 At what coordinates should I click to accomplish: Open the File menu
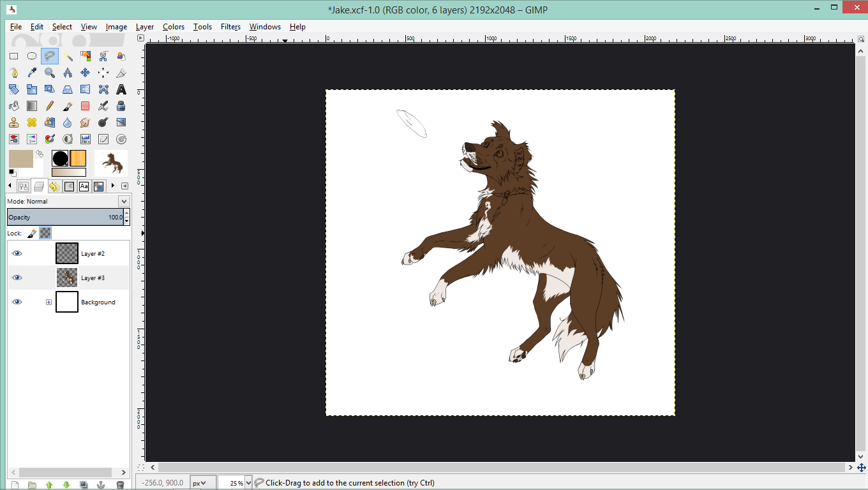pos(16,27)
